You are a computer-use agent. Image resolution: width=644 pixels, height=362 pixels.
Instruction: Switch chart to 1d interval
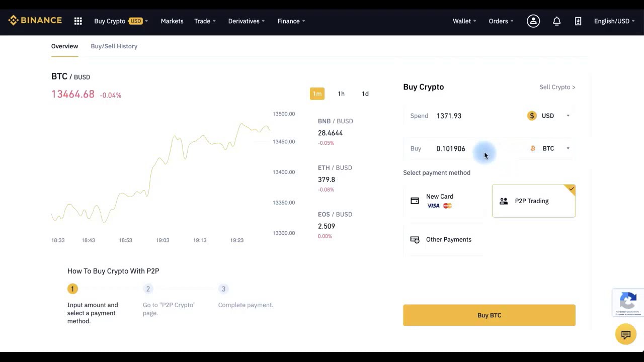tap(365, 94)
